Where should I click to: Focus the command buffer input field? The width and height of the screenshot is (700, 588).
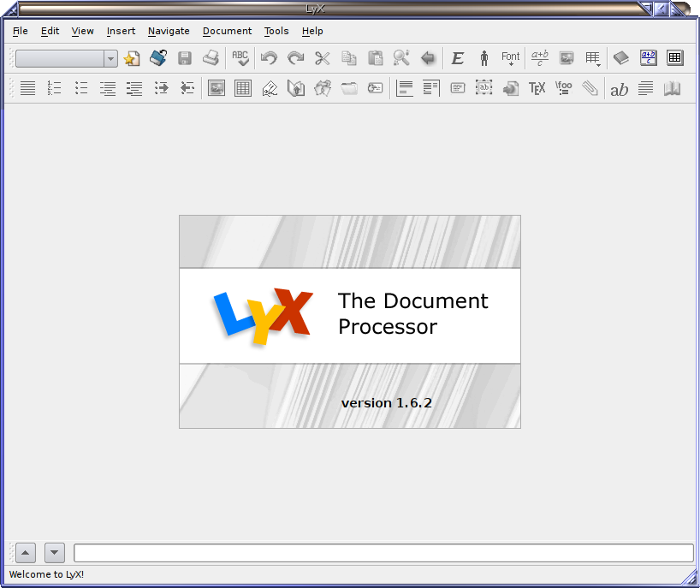[x=383, y=553]
